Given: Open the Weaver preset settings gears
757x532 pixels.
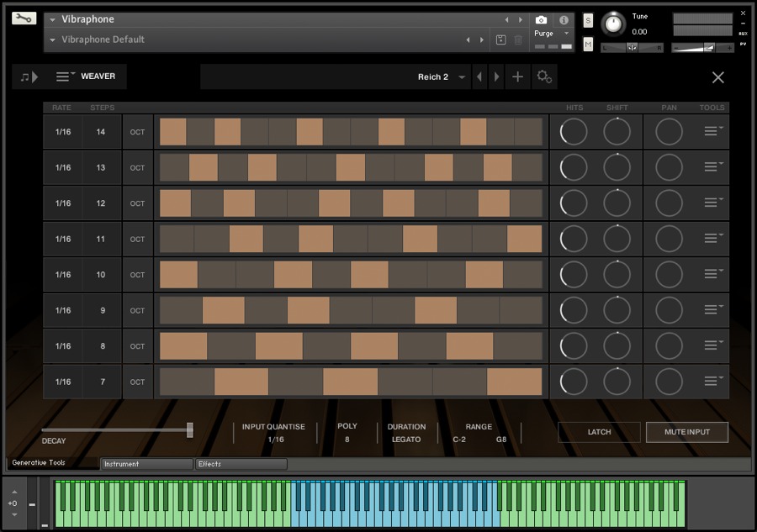Looking at the screenshot, I should pyautogui.click(x=544, y=76).
